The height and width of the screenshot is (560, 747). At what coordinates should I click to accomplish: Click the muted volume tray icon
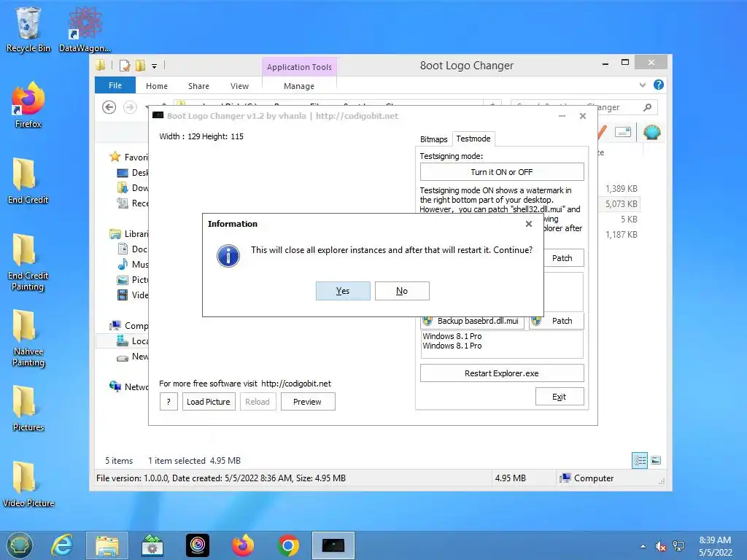(660, 546)
